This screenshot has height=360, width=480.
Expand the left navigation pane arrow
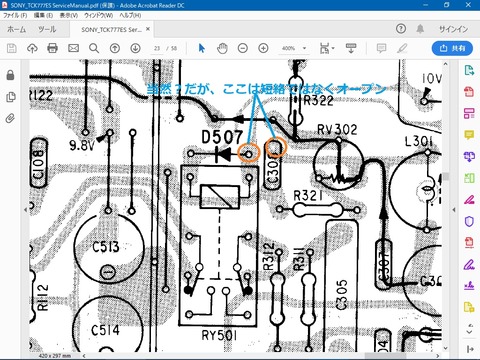(25, 210)
